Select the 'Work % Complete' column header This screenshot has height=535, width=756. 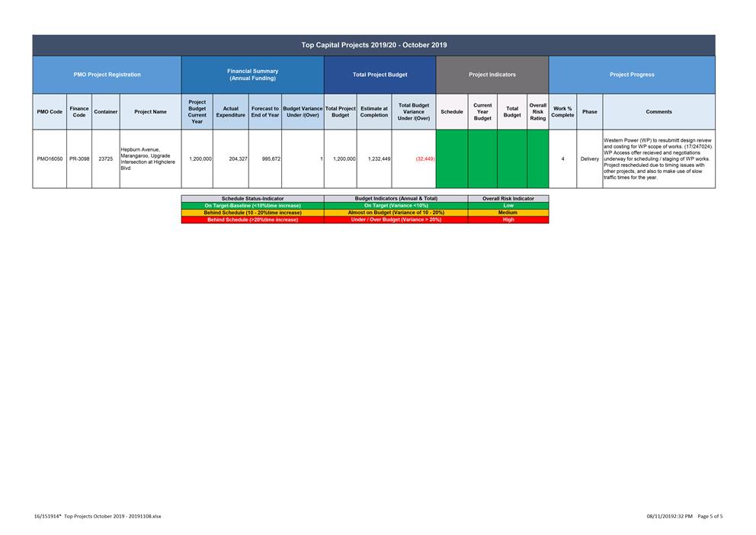click(562, 112)
